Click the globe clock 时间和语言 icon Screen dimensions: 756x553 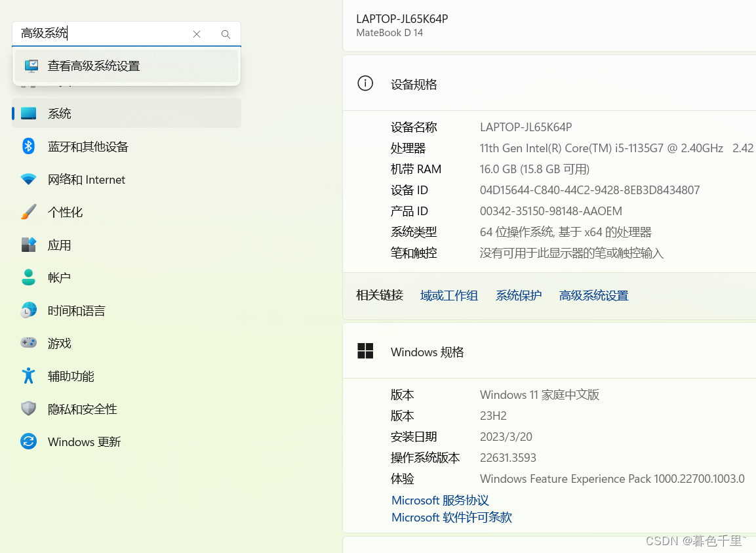pyautogui.click(x=28, y=310)
